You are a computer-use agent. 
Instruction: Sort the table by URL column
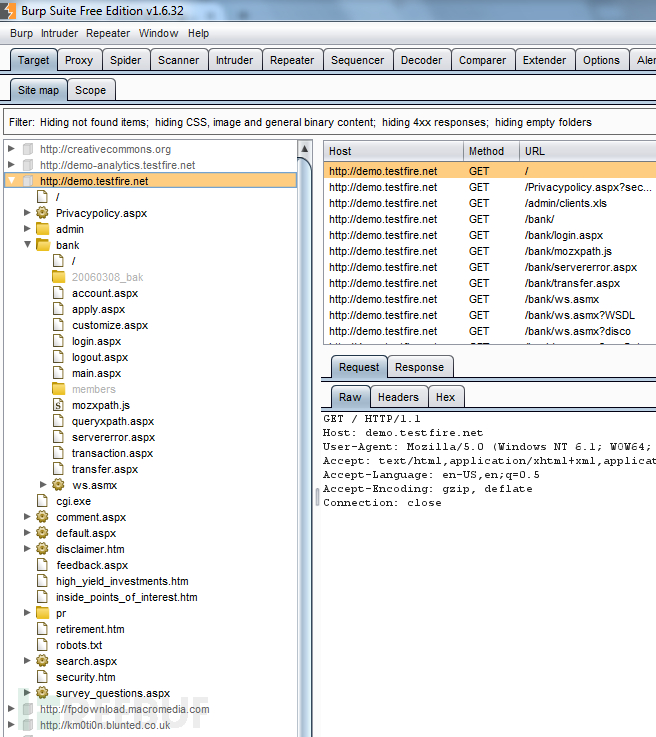588,151
